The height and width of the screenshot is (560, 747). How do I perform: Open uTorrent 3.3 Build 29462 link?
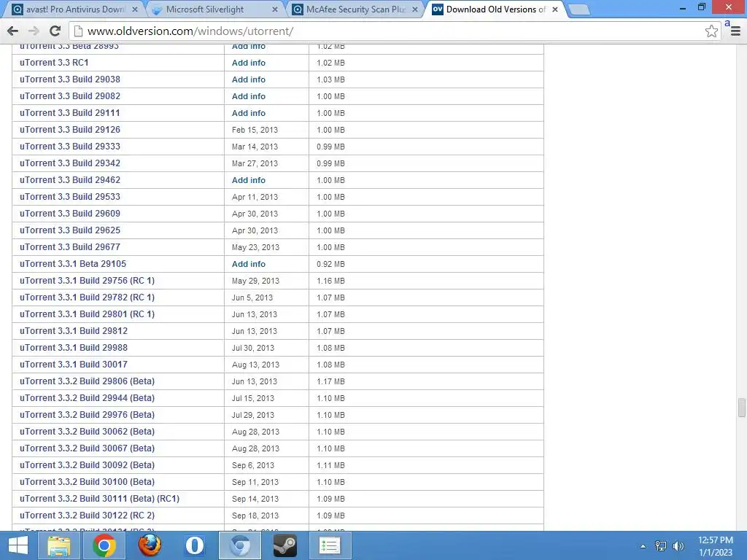(x=70, y=180)
